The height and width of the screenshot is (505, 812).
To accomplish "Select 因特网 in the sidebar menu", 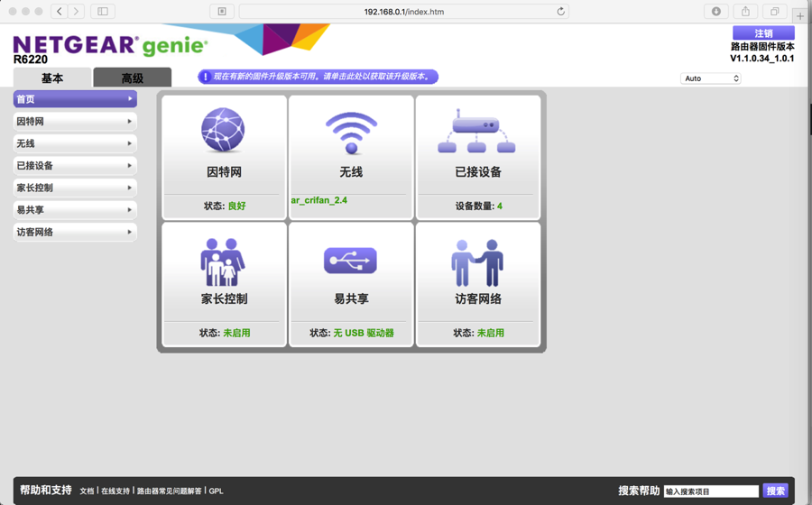I will pos(75,121).
